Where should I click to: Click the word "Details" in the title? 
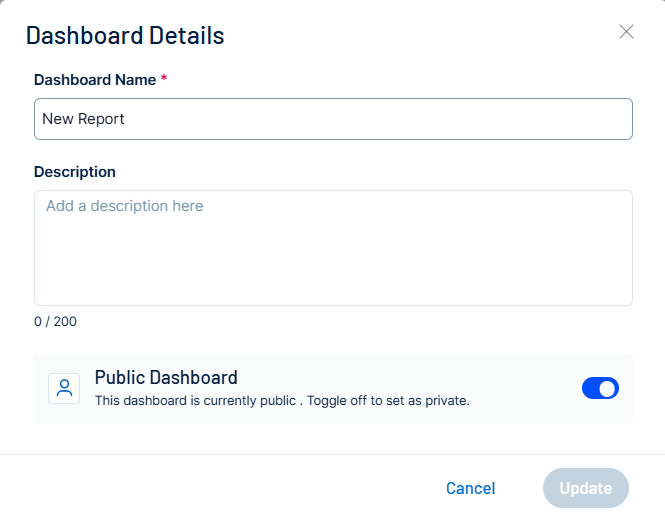(186, 36)
